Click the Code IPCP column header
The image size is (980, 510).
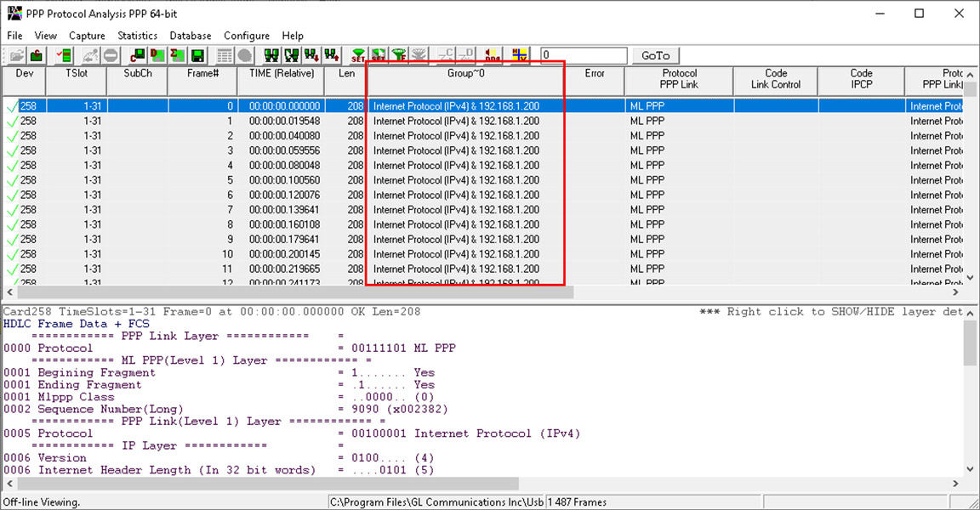click(861, 81)
